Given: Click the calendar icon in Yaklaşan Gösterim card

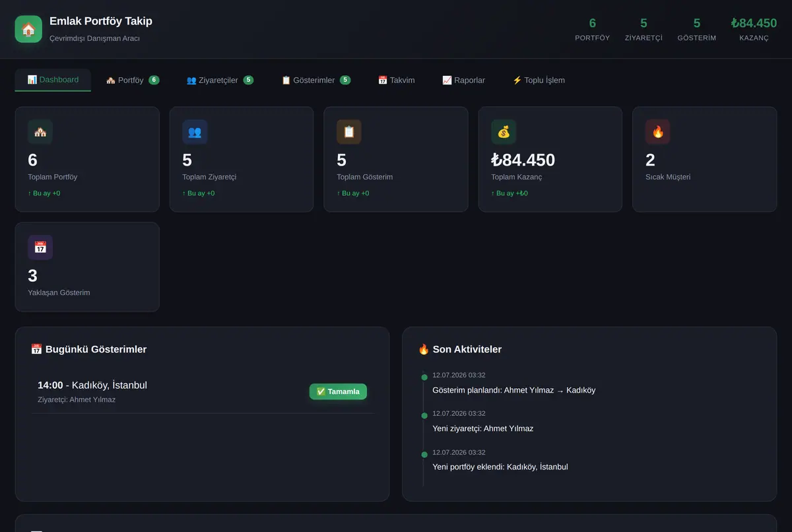Looking at the screenshot, I should [40, 248].
